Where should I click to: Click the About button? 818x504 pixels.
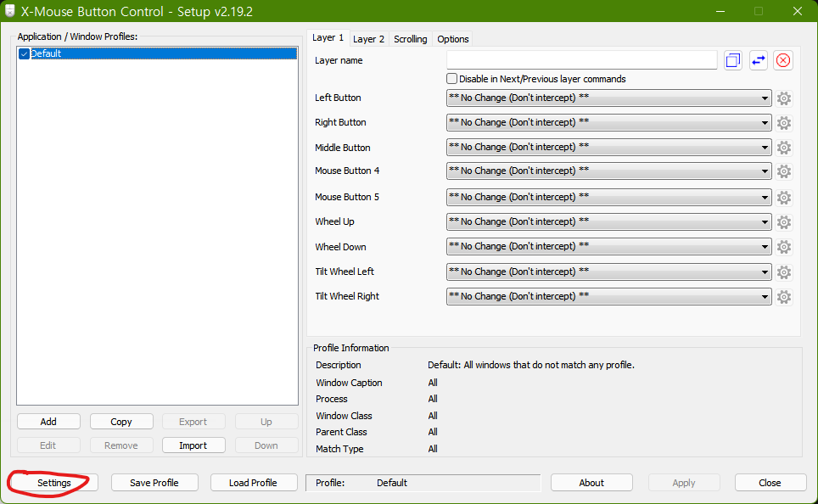pyautogui.click(x=591, y=483)
